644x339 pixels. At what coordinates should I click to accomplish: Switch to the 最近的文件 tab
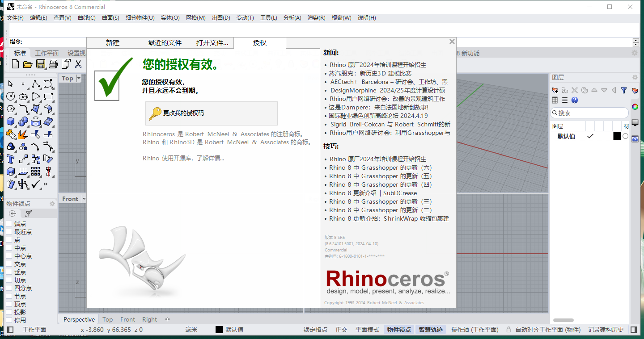tap(165, 43)
